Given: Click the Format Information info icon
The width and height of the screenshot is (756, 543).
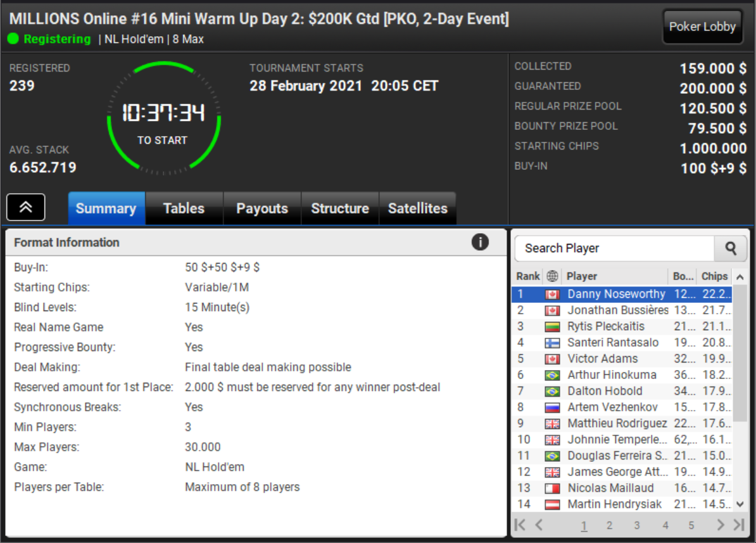Looking at the screenshot, I should pos(480,242).
